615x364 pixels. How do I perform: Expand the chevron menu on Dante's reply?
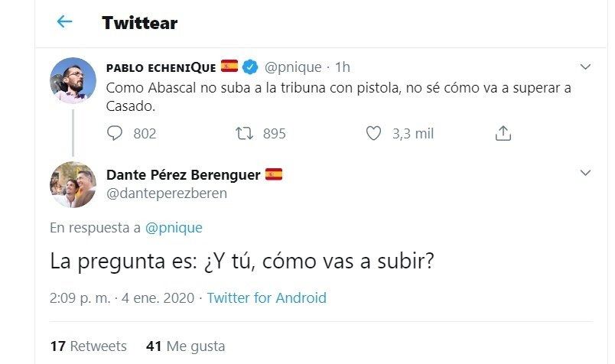[x=586, y=171]
